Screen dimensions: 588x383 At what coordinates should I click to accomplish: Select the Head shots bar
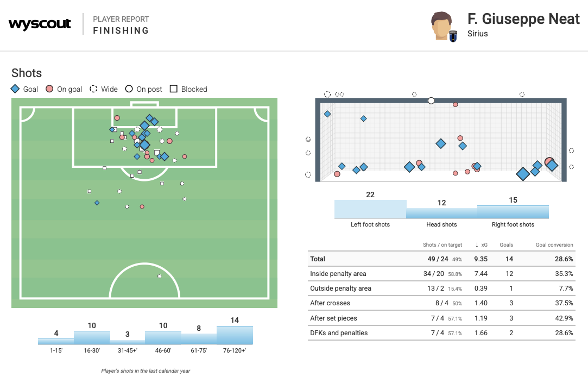tap(441, 213)
